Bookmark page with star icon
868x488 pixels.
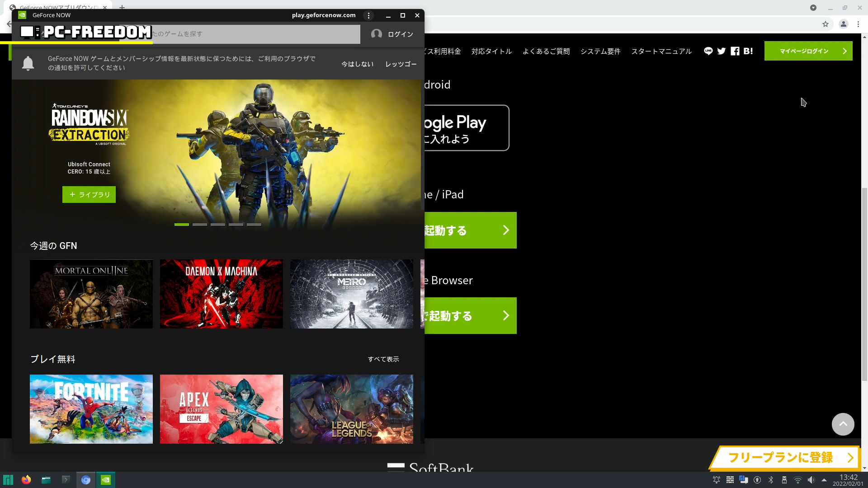[826, 24]
